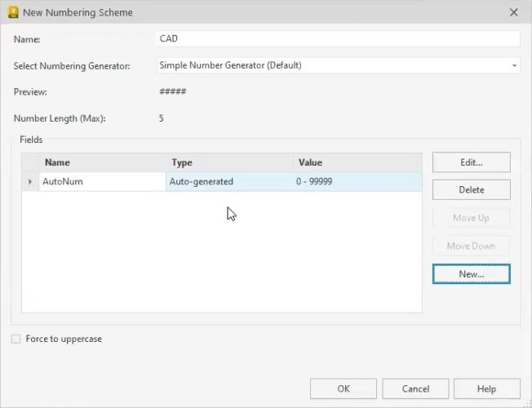Click the Move Up button
This screenshot has height=408, width=532.
click(x=472, y=218)
